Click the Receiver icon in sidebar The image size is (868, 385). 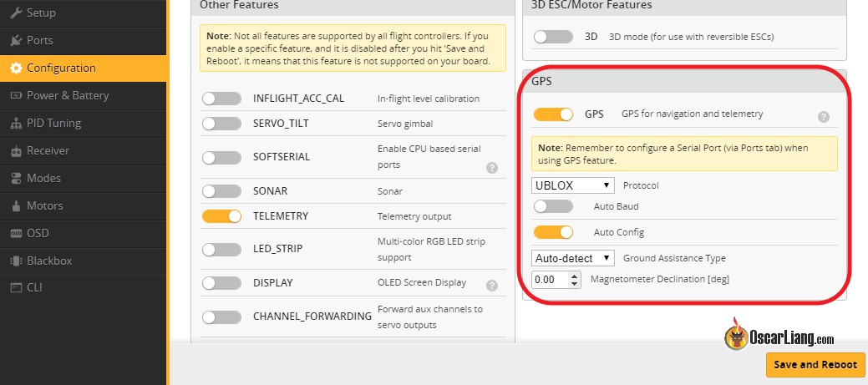(17, 151)
